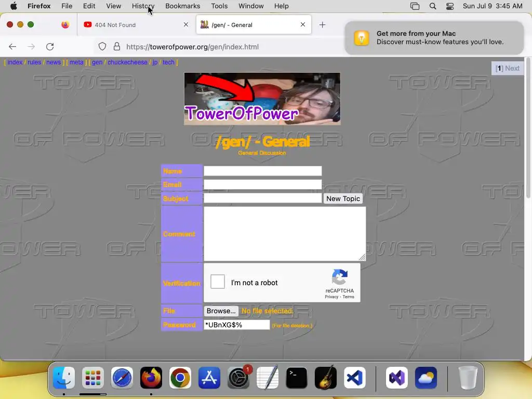Go back to previous page
The width and height of the screenshot is (532, 399).
pyautogui.click(x=12, y=47)
